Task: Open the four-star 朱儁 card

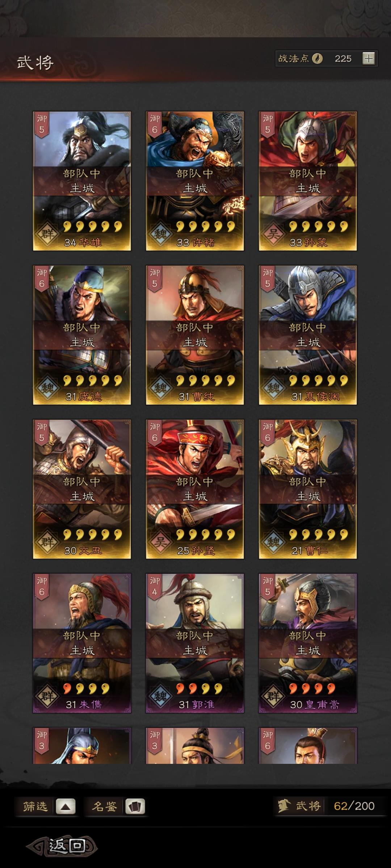Action: pos(82,643)
